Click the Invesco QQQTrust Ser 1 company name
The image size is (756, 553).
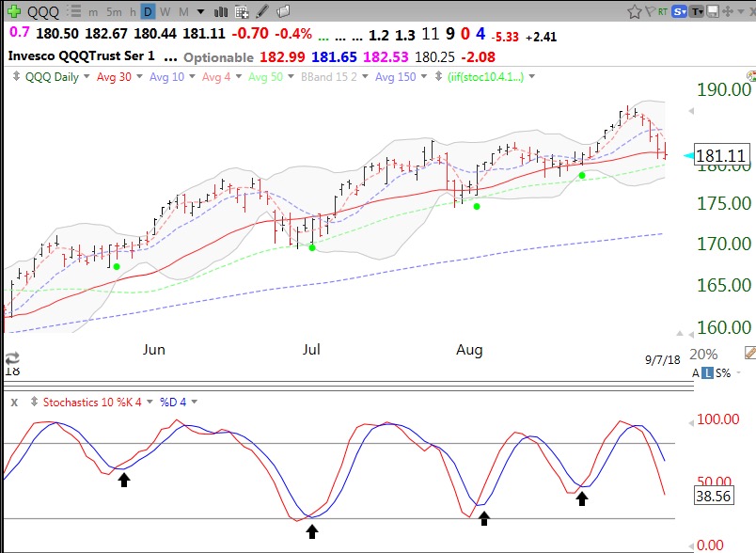(x=82, y=55)
